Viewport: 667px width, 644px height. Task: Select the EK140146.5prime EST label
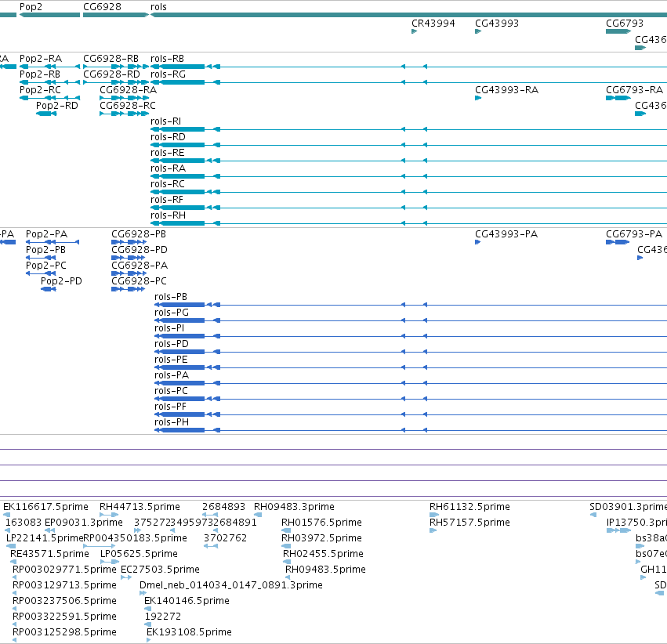[187, 601]
